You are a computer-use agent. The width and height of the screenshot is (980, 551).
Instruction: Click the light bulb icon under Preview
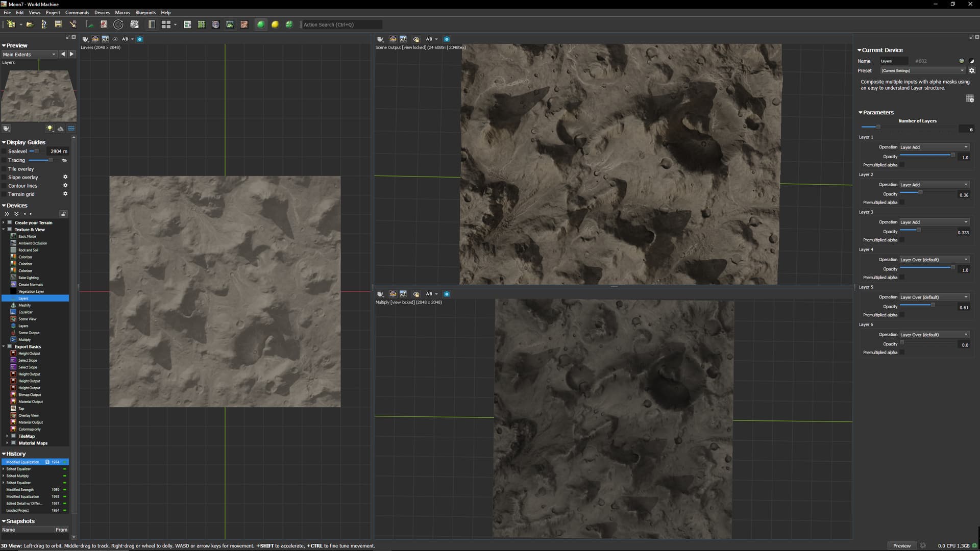coord(50,129)
